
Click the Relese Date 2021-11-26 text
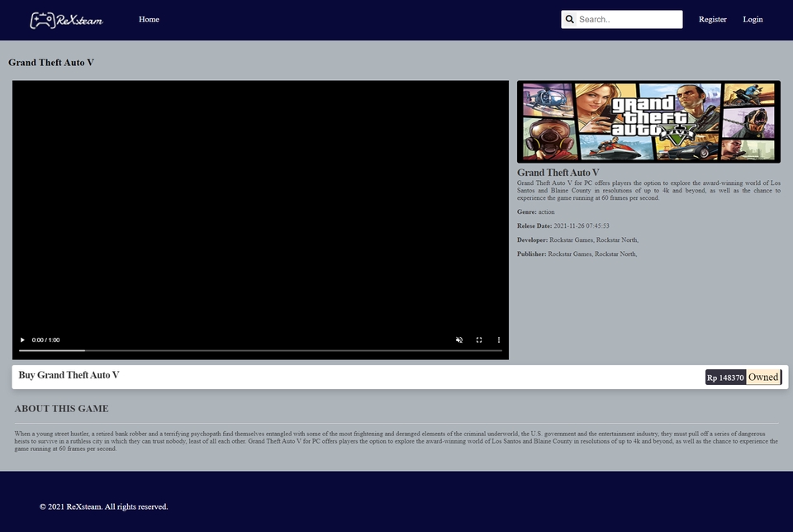tap(563, 226)
